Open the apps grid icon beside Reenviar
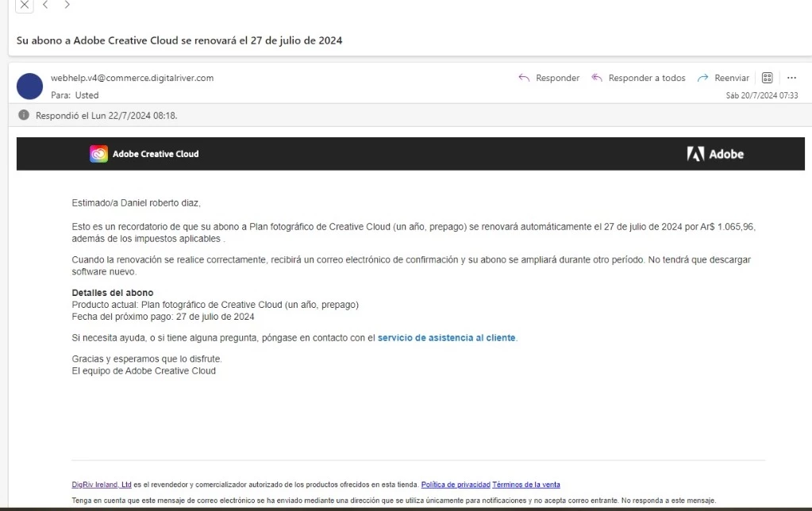Image resolution: width=812 pixels, height=511 pixels. [767, 78]
